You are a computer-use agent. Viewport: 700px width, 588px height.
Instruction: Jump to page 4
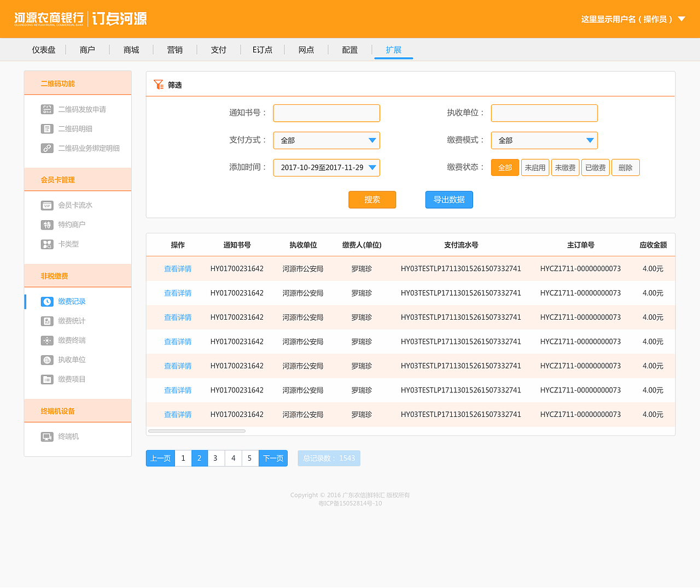[233, 458]
